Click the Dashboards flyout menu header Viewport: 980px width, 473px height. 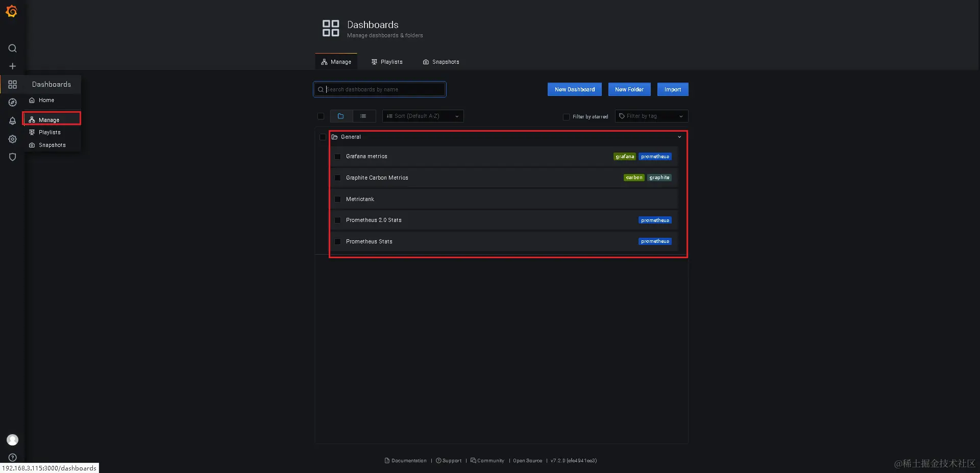click(52, 85)
